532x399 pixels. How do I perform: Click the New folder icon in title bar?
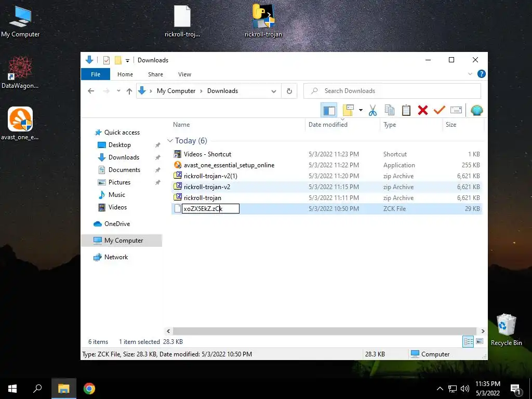click(x=118, y=60)
